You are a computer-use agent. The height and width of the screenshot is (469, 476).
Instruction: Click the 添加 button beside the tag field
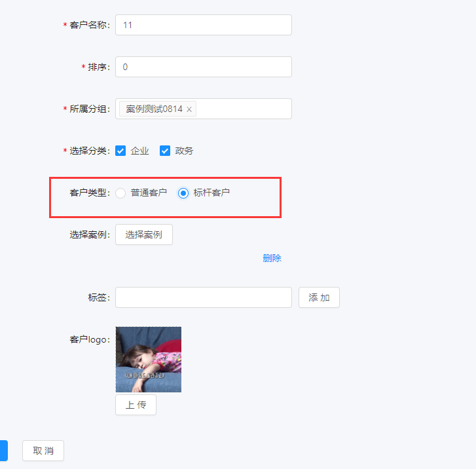pyautogui.click(x=319, y=297)
